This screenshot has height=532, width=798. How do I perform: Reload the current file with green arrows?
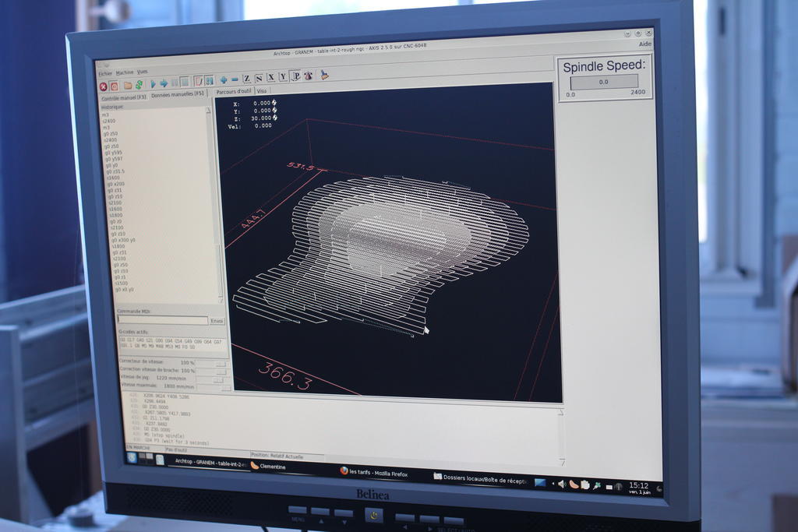(139, 84)
